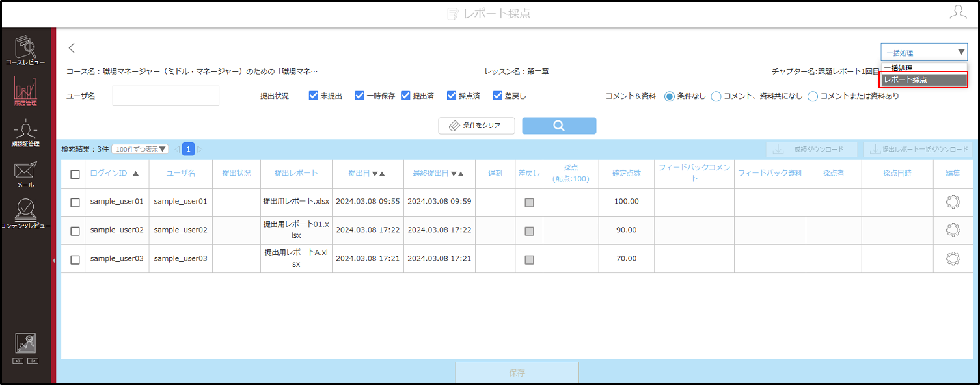This screenshot has width=980, height=385.
Task: Open file 提出用レポート.xlsx
Action: pyautogui.click(x=296, y=202)
